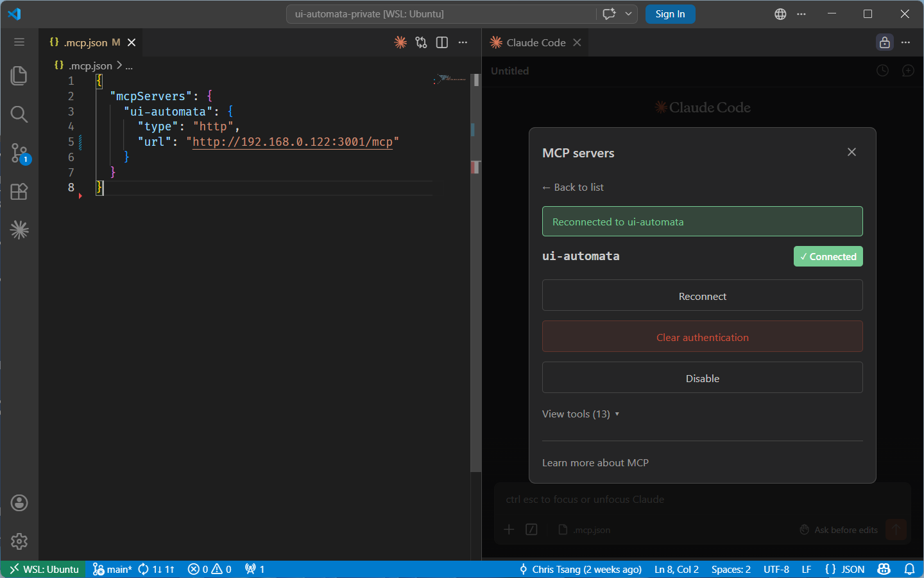This screenshot has width=924, height=578.
Task: Open more editor actions menu
Action: pos(463,42)
